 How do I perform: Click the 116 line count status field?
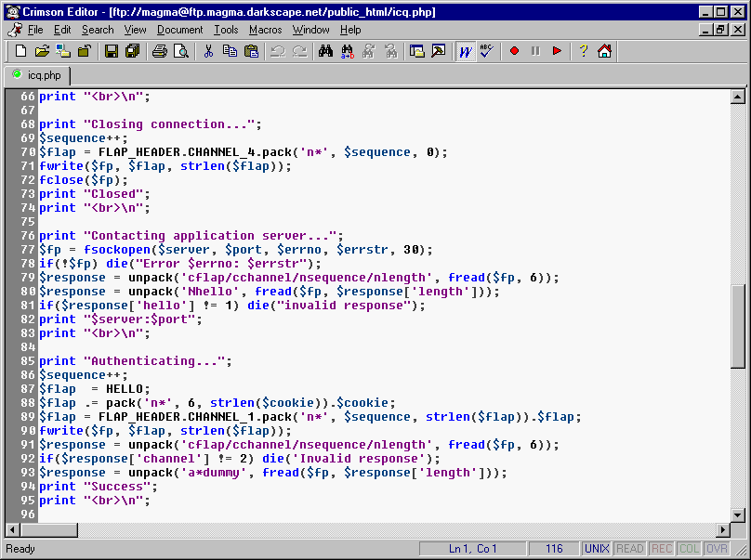click(x=554, y=549)
